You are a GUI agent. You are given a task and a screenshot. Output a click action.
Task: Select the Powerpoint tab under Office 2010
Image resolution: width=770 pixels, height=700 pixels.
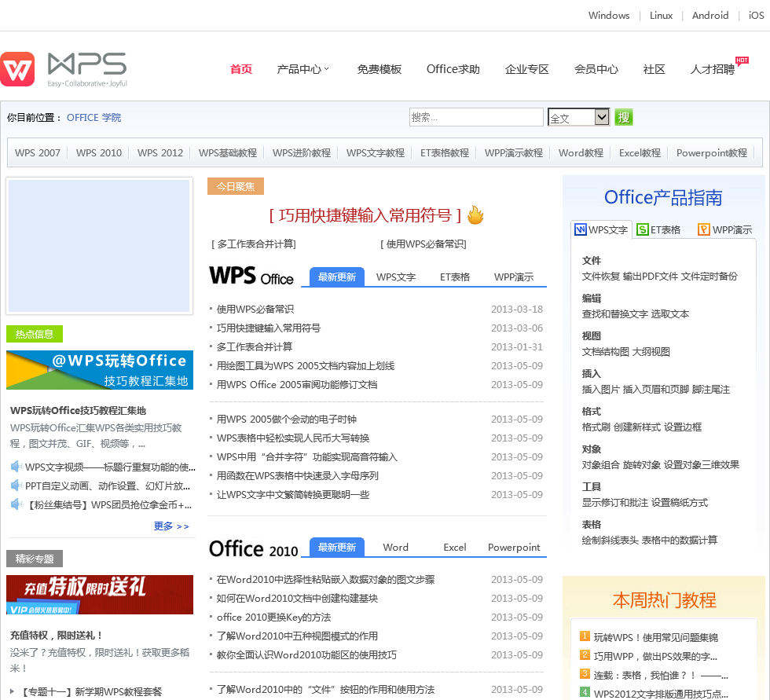(514, 547)
